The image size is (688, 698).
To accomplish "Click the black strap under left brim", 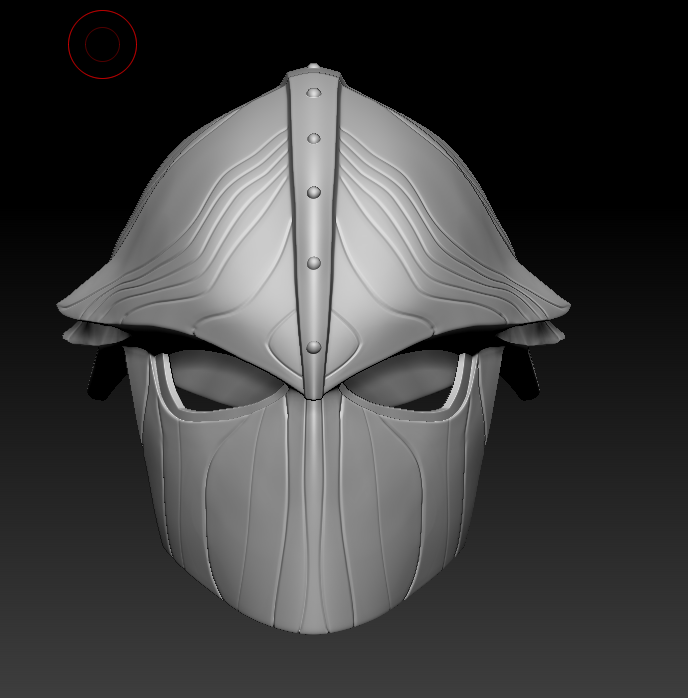I will point(98,377).
